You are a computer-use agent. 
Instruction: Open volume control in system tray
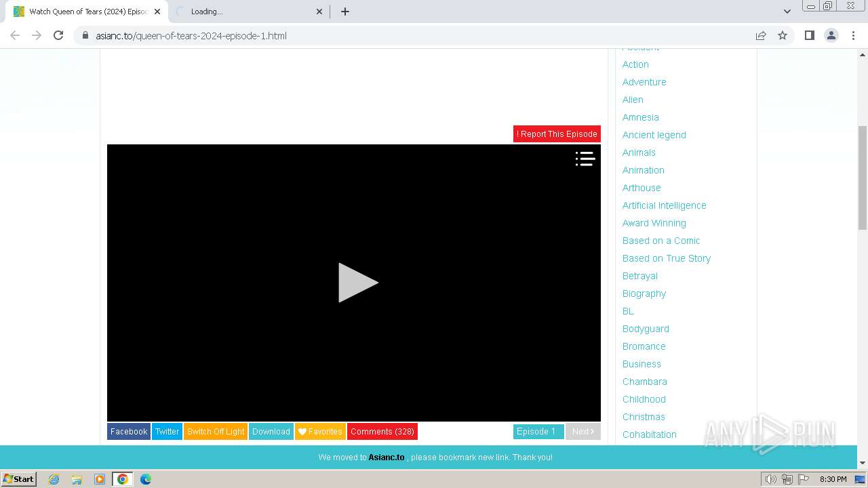coord(770,479)
